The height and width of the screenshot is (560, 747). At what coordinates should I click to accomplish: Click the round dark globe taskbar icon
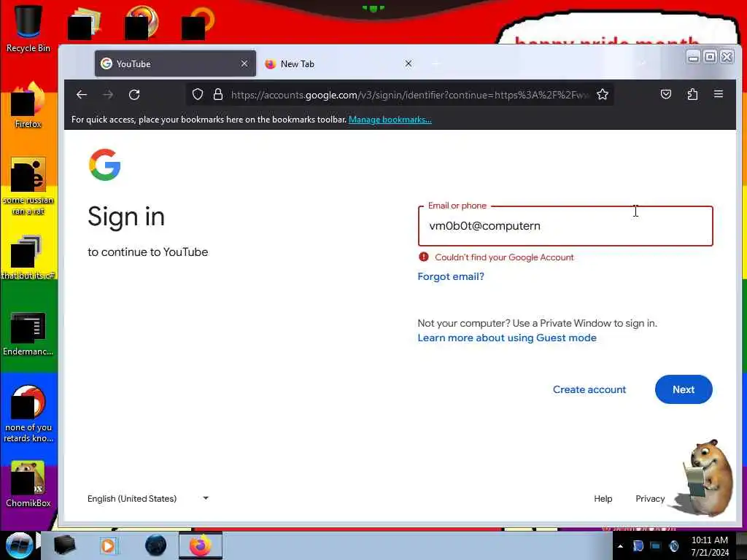coord(156,545)
